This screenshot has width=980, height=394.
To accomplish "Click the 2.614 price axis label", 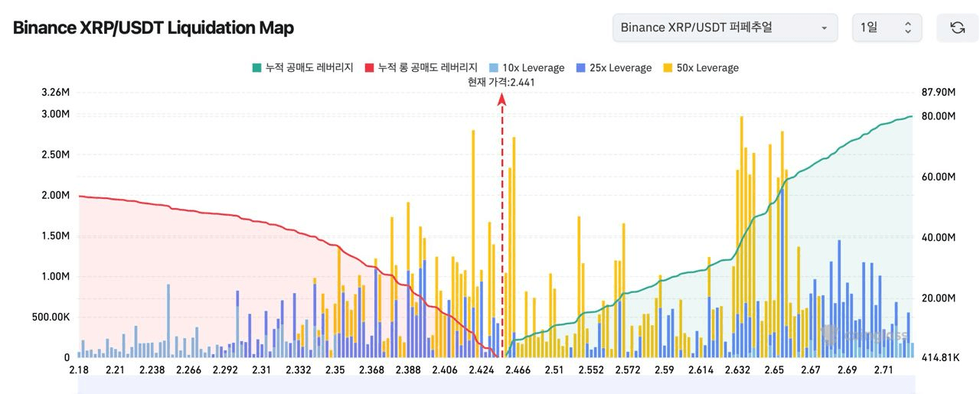I will pyautogui.click(x=701, y=370).
